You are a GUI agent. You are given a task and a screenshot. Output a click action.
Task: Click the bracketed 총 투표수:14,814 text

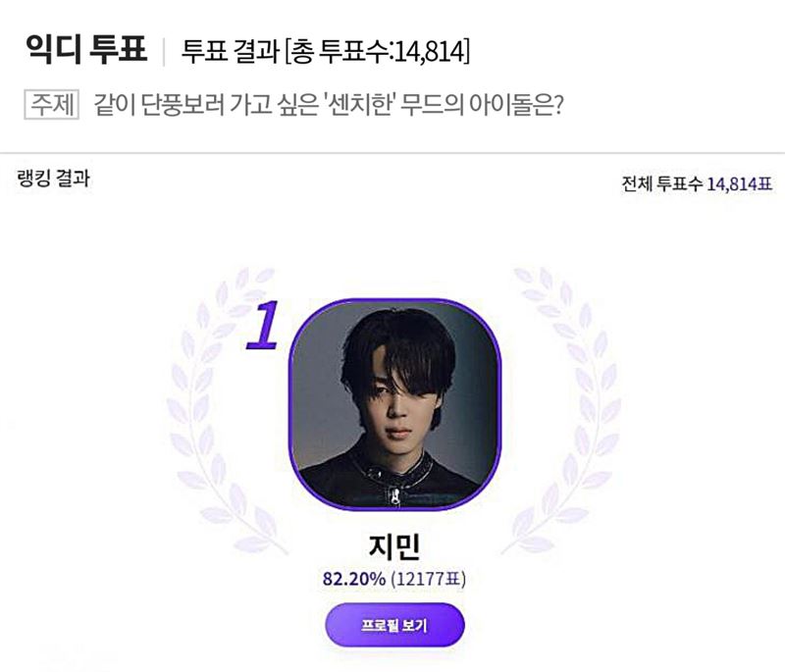[378, 51]
